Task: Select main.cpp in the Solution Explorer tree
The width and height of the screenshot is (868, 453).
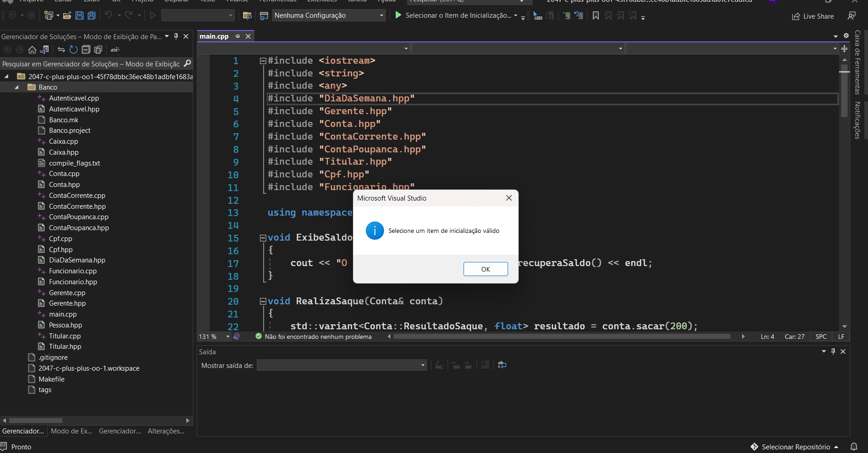Action: (x=63, y=314)
